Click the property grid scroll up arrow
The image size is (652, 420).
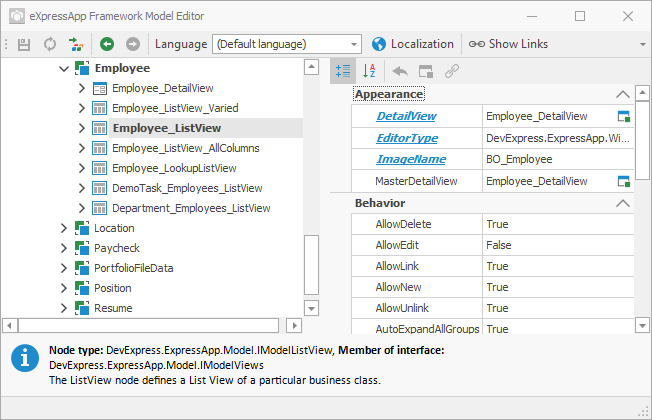tap(642, 93)
